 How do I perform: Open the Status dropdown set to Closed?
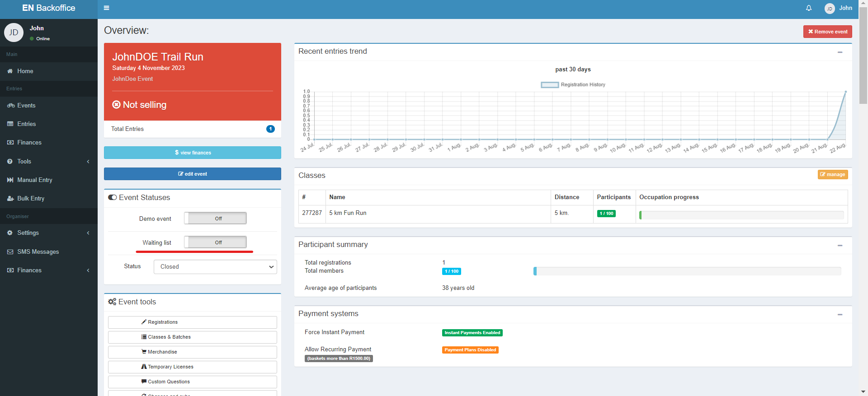215,266
